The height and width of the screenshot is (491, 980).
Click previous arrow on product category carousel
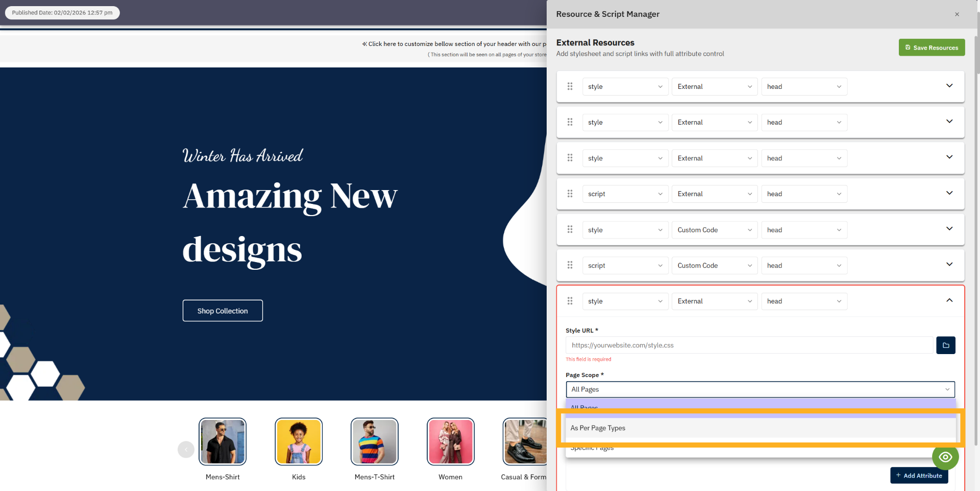[186, 449]
